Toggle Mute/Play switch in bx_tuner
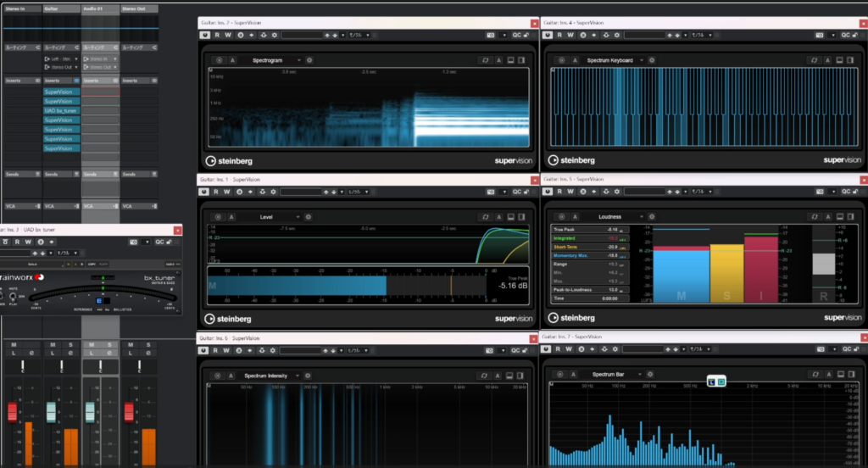The image size is (868, 468). 13,296
